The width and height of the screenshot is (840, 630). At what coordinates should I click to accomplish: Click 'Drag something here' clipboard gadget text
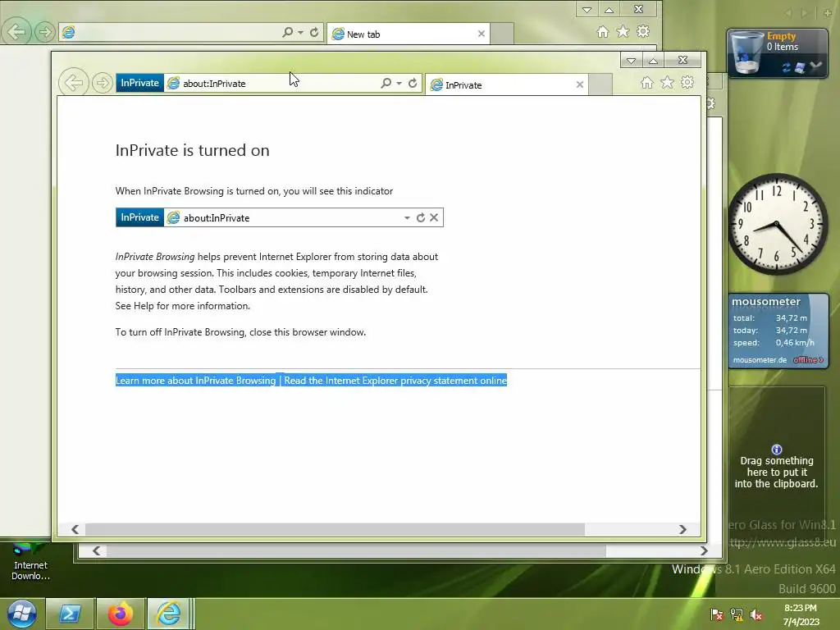click(x=776, y=472)
